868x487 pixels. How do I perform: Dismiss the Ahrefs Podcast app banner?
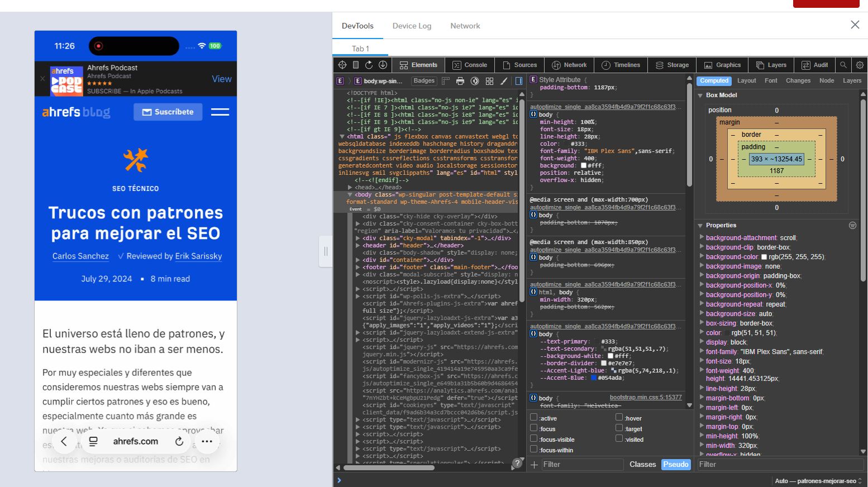click(42, 79)
